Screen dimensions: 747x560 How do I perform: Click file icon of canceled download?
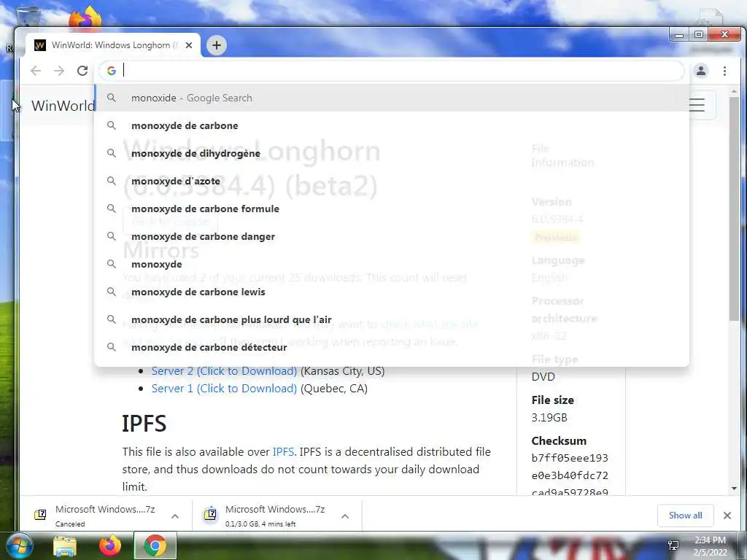coord(40,515)
